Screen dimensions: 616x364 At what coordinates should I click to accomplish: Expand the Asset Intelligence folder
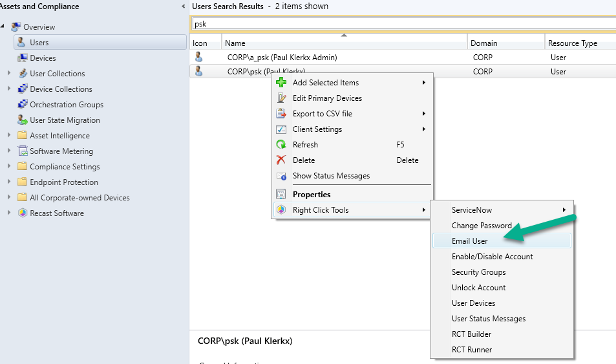click(9, 136)
